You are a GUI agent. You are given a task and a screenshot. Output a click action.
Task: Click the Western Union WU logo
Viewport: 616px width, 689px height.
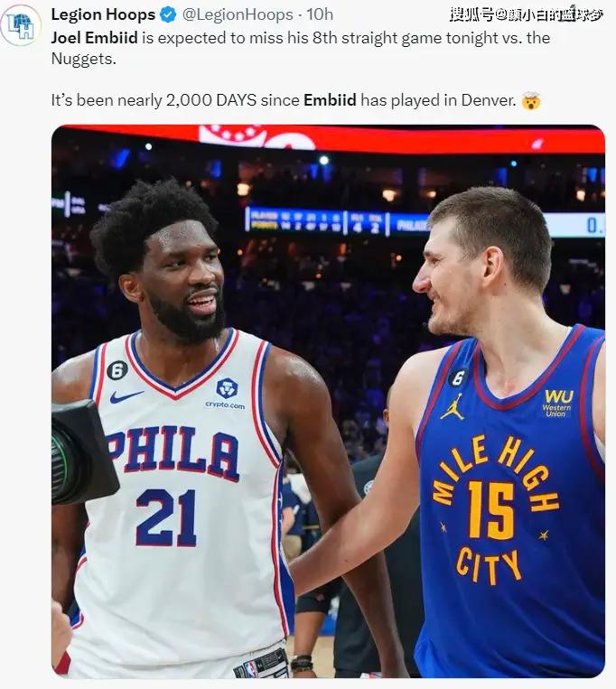click(558, 402)
